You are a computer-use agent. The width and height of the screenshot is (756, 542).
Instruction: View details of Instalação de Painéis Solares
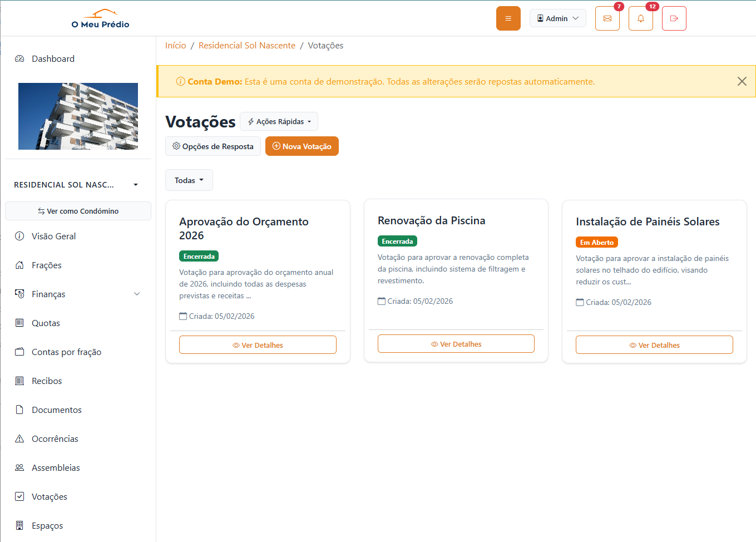tap(654, 344)
